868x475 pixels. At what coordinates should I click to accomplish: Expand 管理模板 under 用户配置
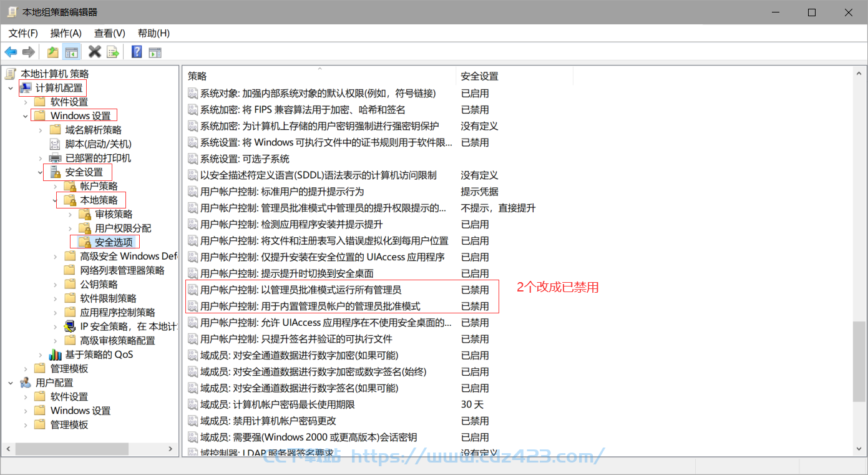pyautogui.click(x=26, y=424)
